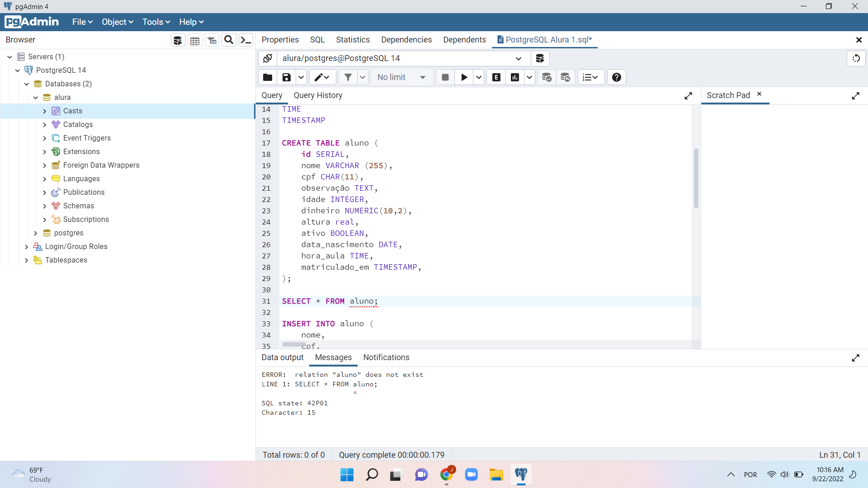This screenshot has height=488, width=868.
Task: Expand the Login/Group Roles node
Action: (x=27, y=246)
